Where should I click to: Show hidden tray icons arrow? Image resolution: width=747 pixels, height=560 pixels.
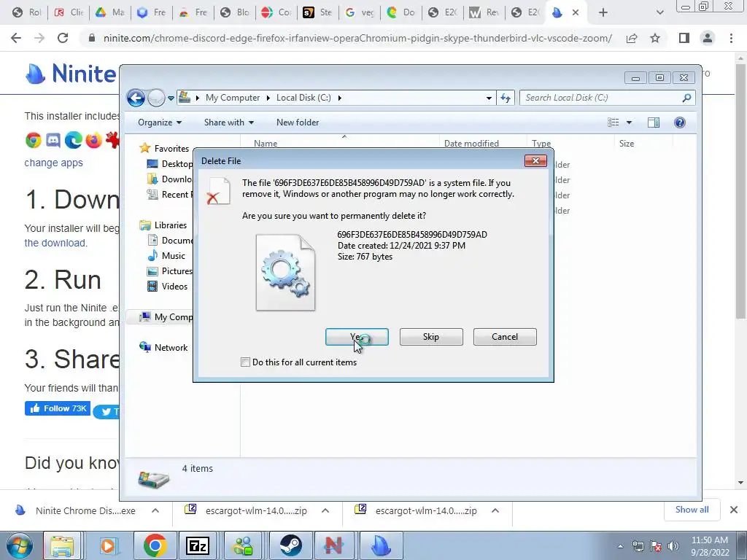coord(620,546)
